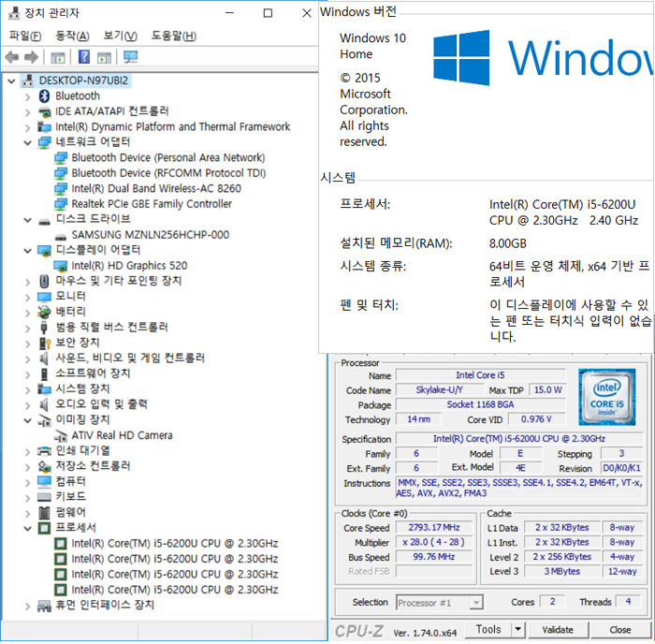Click the Code Name Skylake-U/Y field
The height and width of the screenshot is (644, 655).
439,390
